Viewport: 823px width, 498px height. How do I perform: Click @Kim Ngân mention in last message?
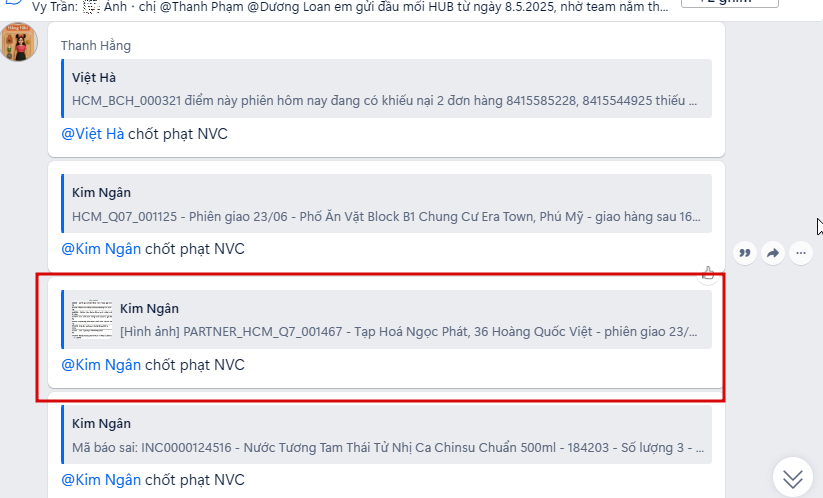pyautogui.click(x=101, y=480)
